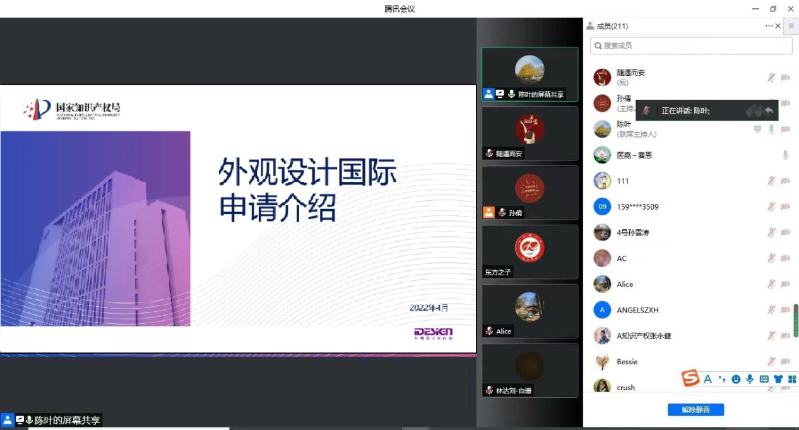Image resolution: width=799 pixels, height=430 pixels.
Task: Toggle microphone mute for member 随遇而安
Action: (771, 78)
